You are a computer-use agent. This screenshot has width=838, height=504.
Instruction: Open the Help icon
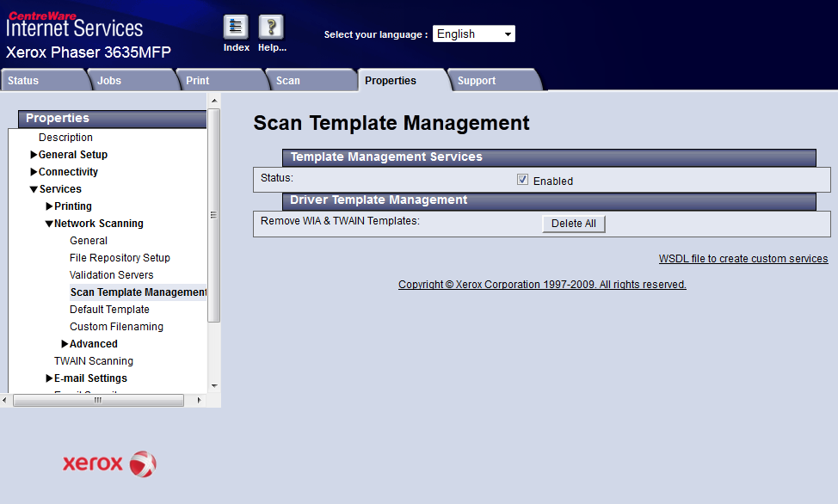(271, 28)
